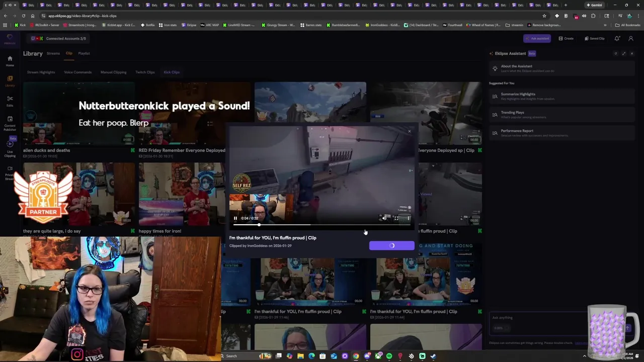Switch to the Playlist library tab
Image resolution: width=644 pixels, height=362 pixels.
click(x=84, y=53)
